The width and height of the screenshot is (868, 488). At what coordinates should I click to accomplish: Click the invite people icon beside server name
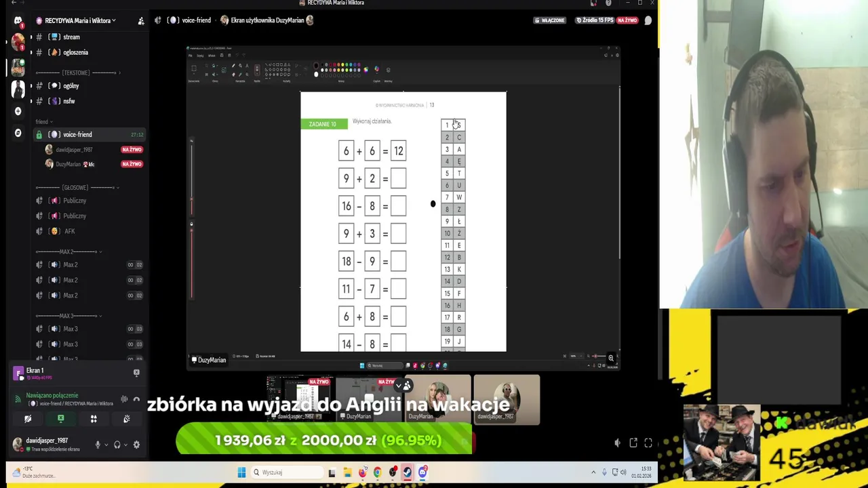(140, 21)
